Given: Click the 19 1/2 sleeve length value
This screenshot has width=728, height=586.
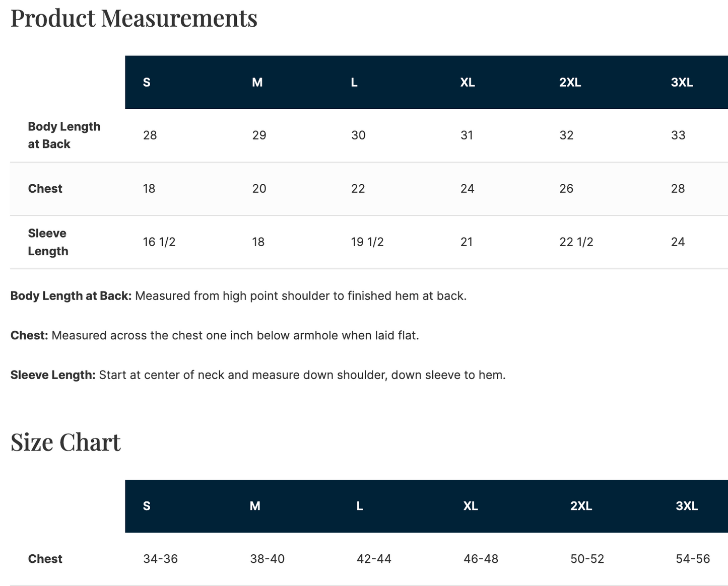Looking at the screenshot, I should [367, 242].
